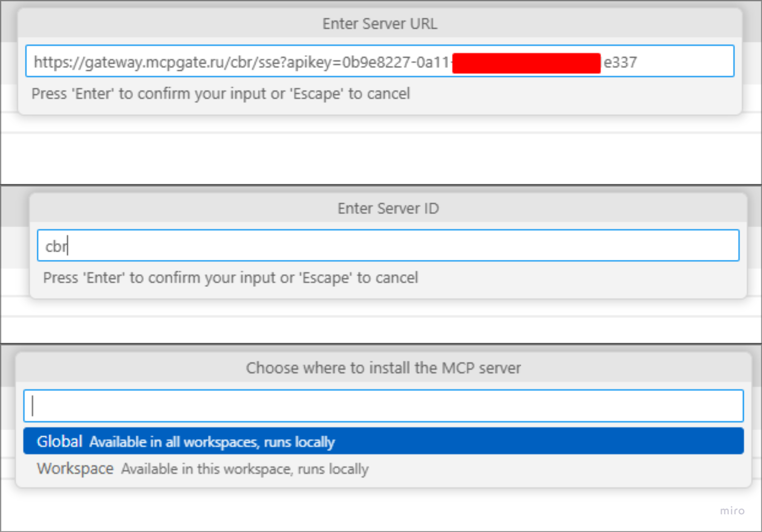Click the Server URL input field
This screenshot has width=762, height=532.
click(x=380, y=61)
